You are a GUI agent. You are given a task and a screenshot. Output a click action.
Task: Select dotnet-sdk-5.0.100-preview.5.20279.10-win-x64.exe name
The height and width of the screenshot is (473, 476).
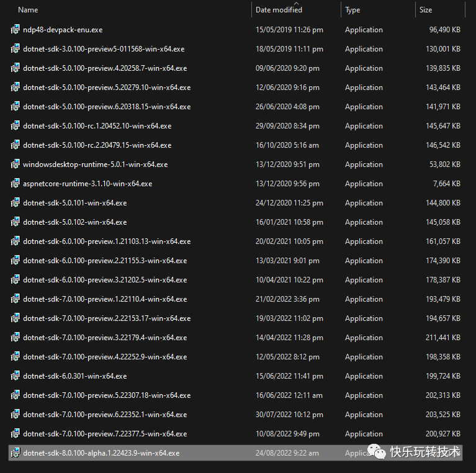tap(107, 88)
